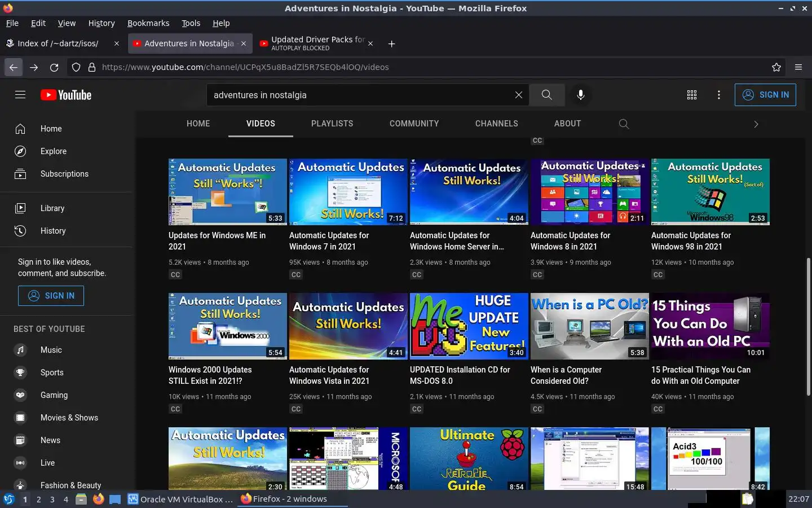The height and width of the screenshot is (508, 812).
Task: Open 'When is a Computer Considered Old?' title
Action: (x=566, y=375)
